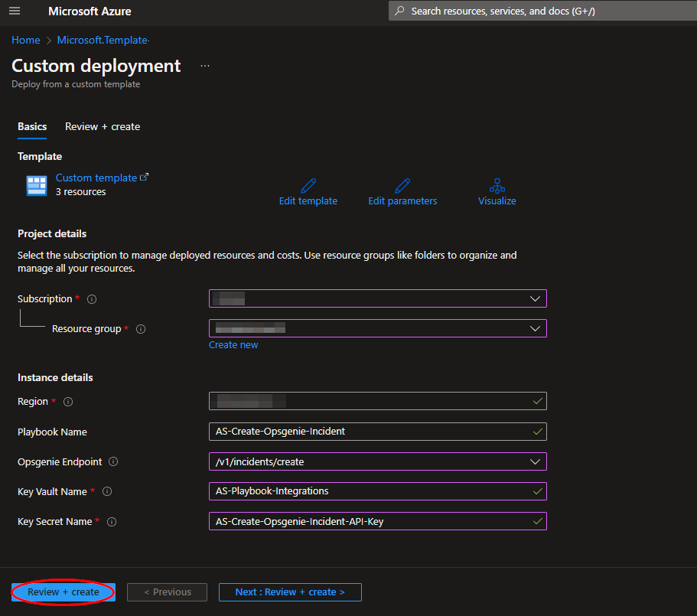Show info tooltip for Subscription

click(x=92, y=299)
